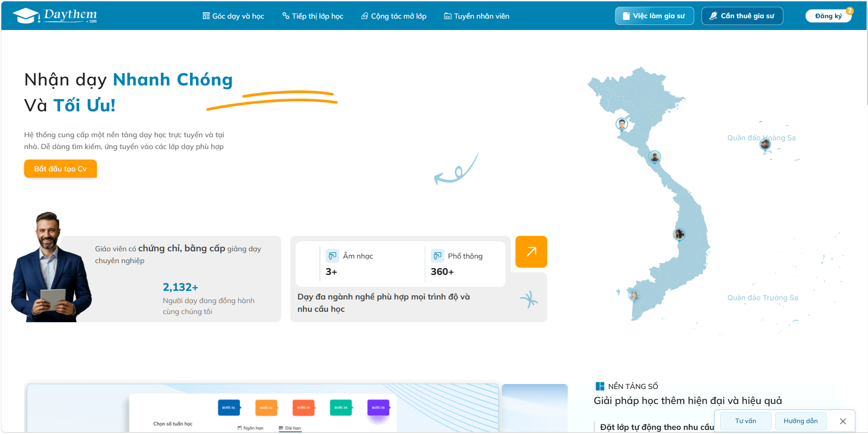
Task: Click the Đặt lớp tự động theo nhu cầu item
Action: pos(657,427)
